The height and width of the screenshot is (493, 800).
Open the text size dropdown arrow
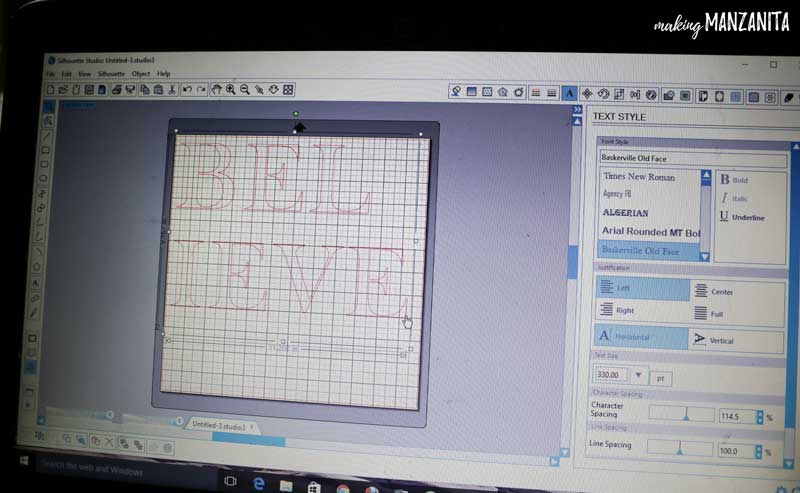638,375
